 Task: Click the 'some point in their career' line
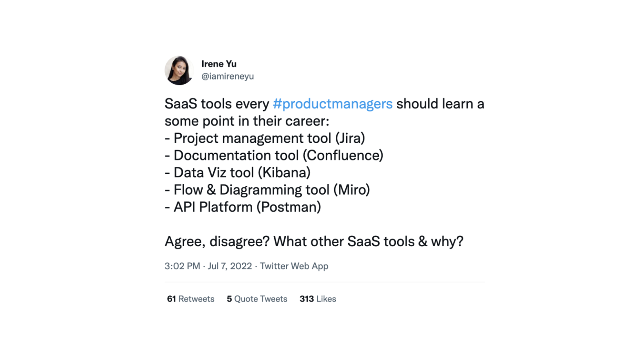(x=246, y=121)
